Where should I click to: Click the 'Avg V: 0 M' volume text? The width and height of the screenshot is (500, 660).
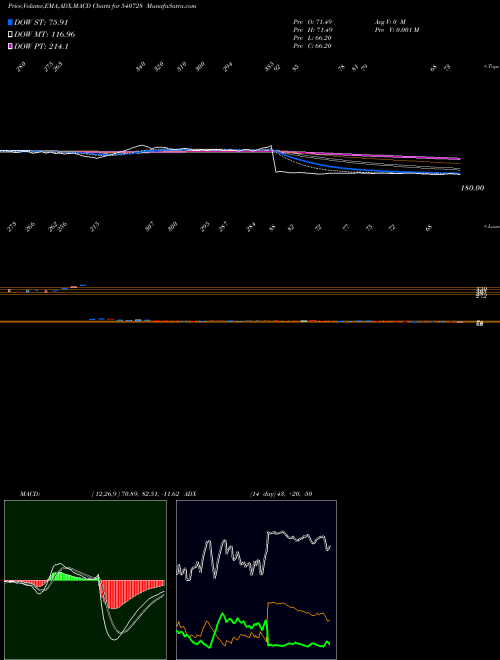(390, 21)
